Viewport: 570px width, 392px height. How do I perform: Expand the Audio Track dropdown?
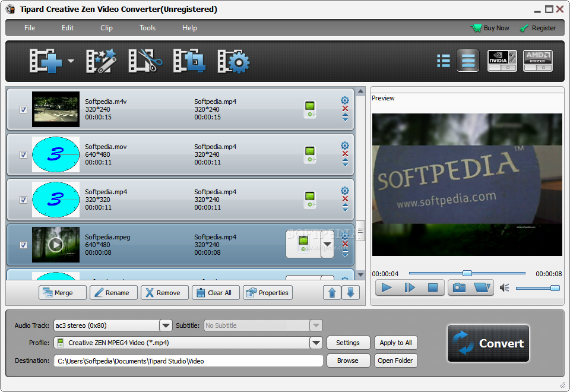click(166, 325)
